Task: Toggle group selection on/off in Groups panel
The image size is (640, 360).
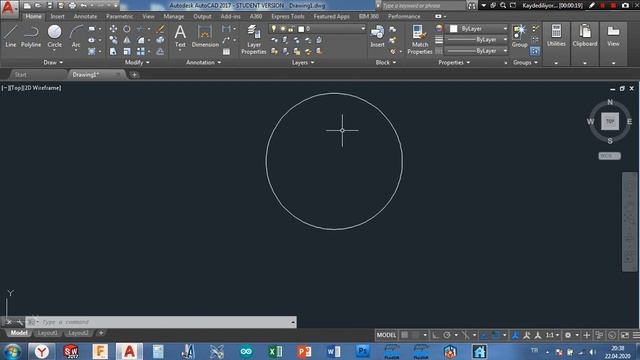Action: point(535,51)
